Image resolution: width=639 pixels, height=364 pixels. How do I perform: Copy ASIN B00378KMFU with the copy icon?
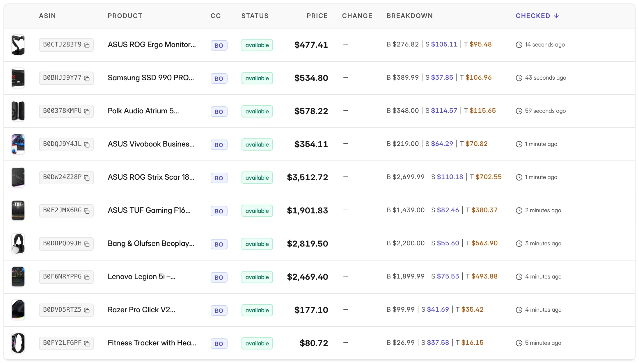point(87,111)
